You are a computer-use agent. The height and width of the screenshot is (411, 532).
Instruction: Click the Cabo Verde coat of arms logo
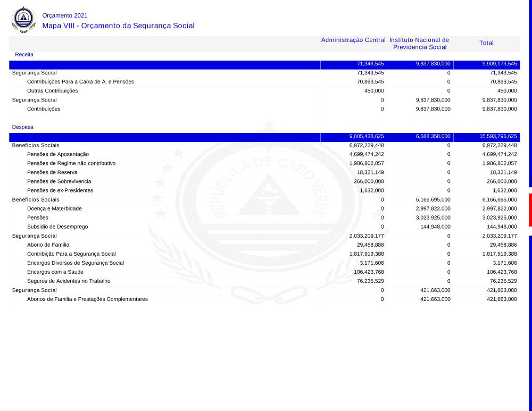point(23,20)
